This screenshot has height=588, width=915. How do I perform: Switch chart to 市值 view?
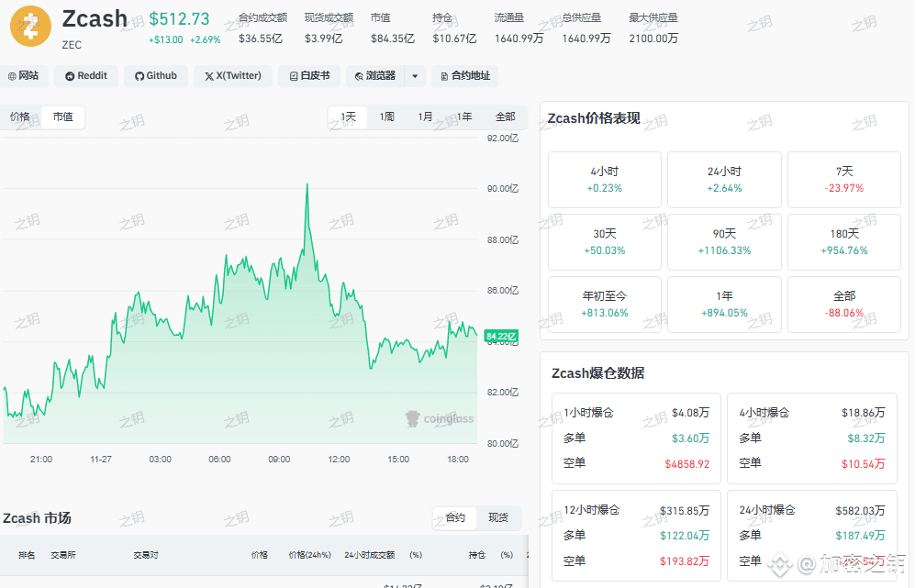click(x=63, y=116)
